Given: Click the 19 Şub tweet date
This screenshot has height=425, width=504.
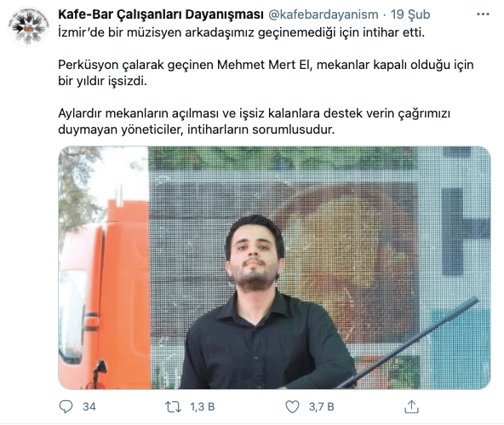Looking at the screenshot, I should 410,14.
